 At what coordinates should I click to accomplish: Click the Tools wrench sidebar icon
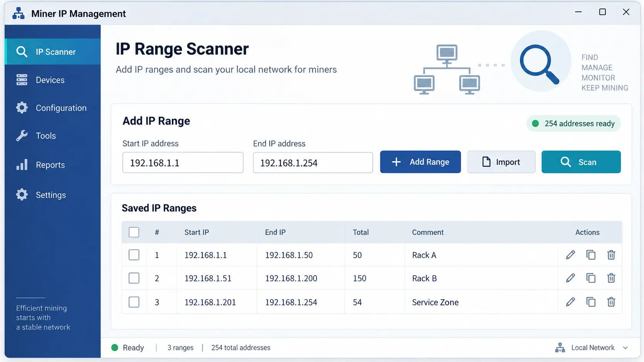(22, 136)
